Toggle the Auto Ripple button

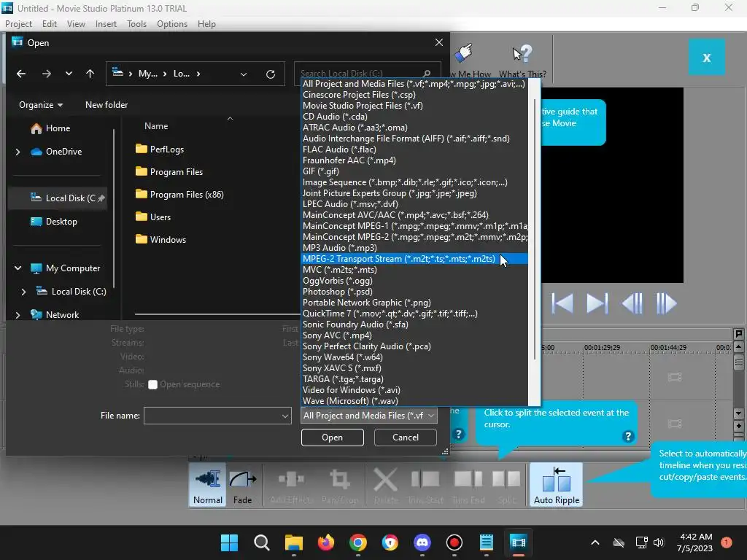557,486
